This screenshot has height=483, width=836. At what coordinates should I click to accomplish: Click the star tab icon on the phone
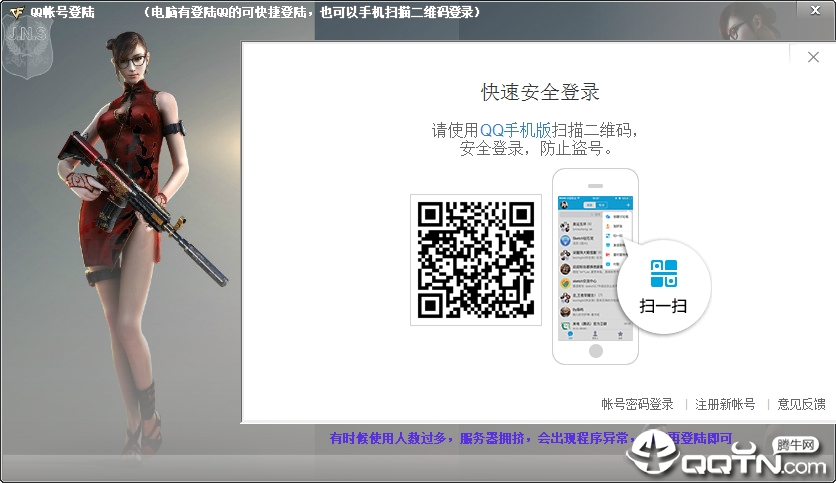620,335
